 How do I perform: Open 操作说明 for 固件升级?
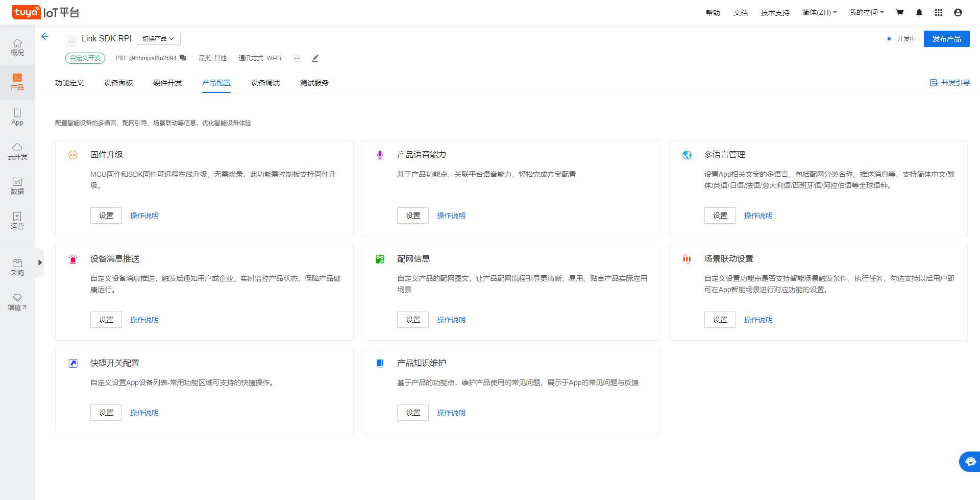(144, 216)
